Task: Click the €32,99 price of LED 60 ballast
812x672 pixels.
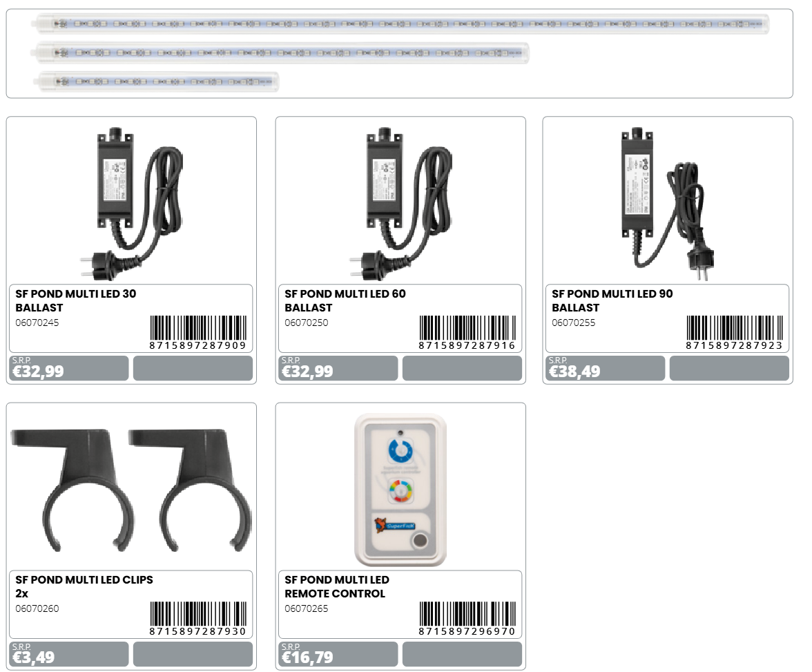Action: pos(308,372)
